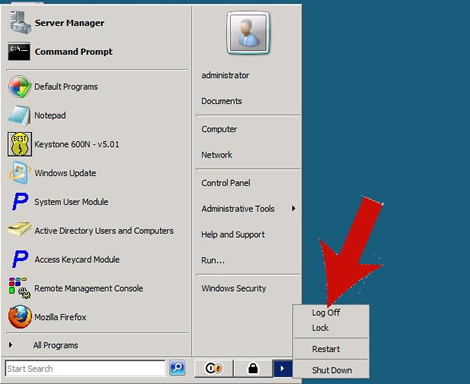Focus the Start Search input box
This screenshot has height=384, width=470.
tap(85, 369)
